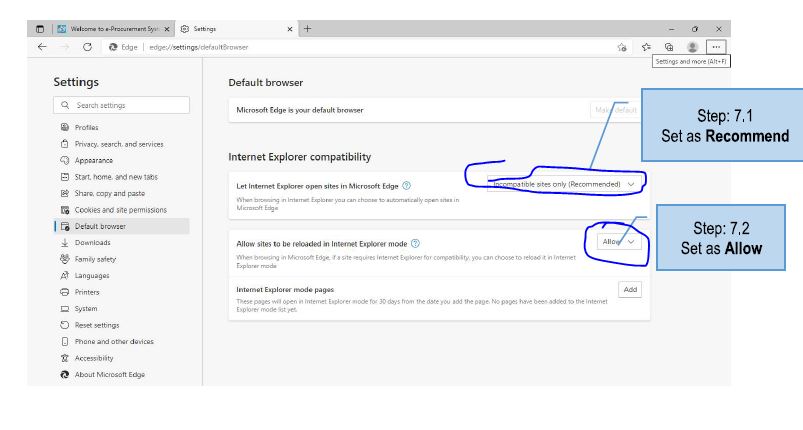Viewport: 803px width, 430px height.
Task: Open Cookies and site permissions
Action: coord(120,210)
